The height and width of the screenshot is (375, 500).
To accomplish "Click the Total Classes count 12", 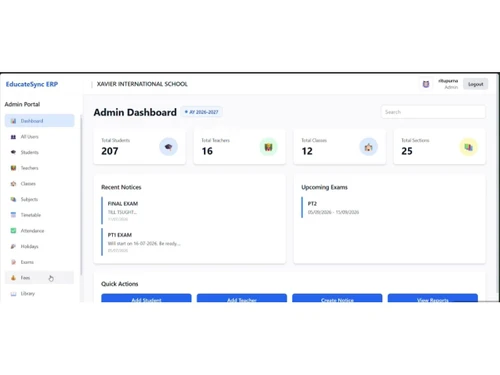I will (x=307, y=151).
